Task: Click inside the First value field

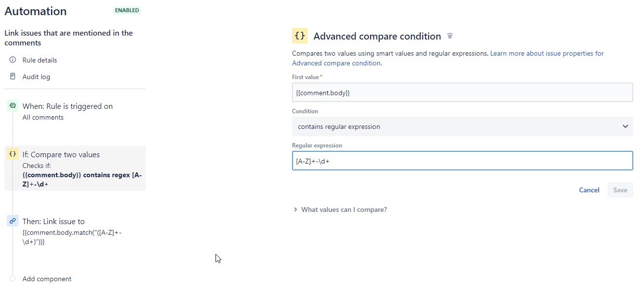Action: coord(462,92)
